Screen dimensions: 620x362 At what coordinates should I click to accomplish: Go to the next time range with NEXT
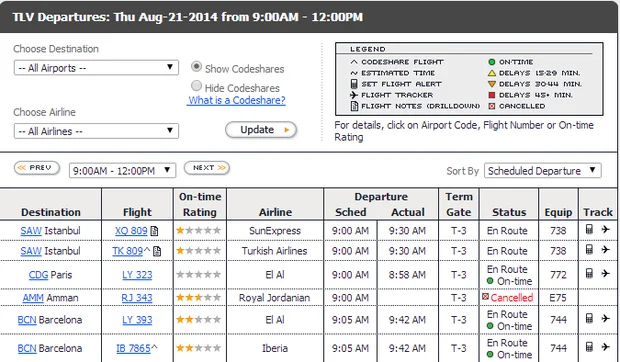[x=207, y=168]
